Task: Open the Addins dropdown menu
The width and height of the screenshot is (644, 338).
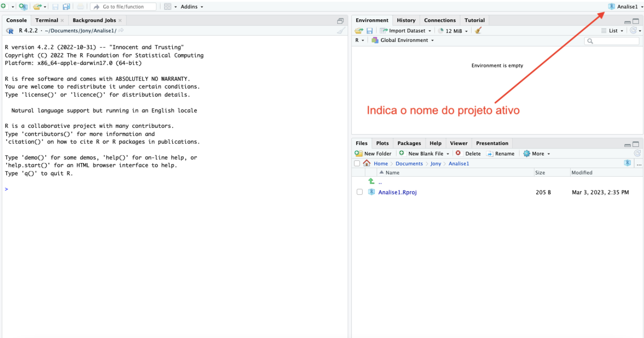Action: (192, 7)
